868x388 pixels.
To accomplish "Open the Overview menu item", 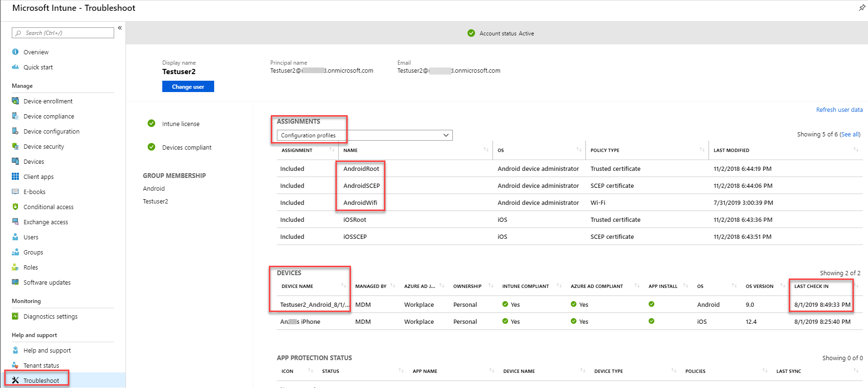I will pos(36,52).
